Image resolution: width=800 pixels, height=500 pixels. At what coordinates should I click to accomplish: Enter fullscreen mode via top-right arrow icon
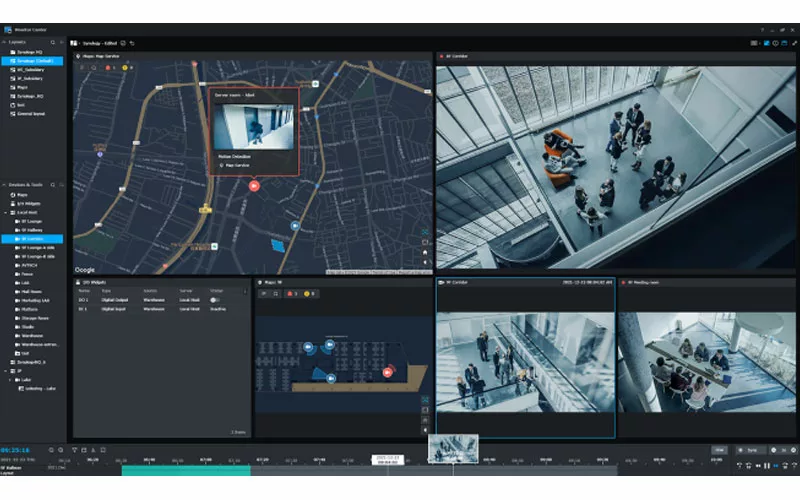tap(794, 43)
